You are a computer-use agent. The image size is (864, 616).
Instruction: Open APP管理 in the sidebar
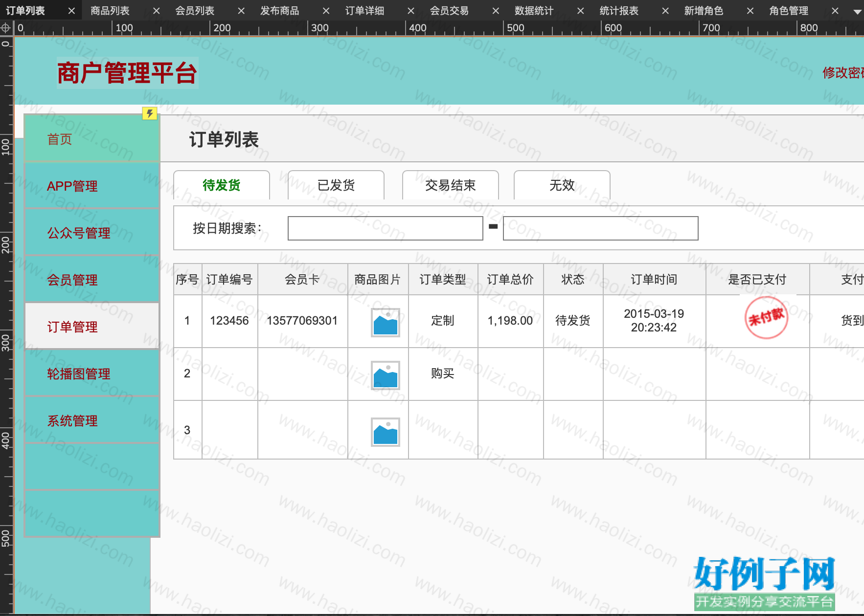(92, 186)
